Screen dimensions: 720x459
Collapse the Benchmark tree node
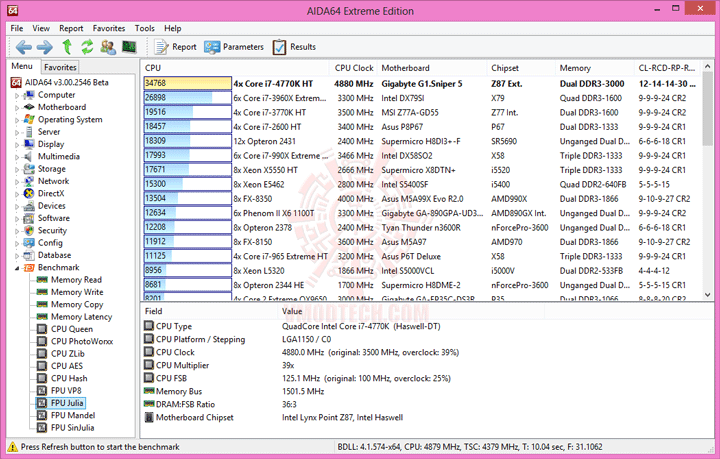[17, 268]
